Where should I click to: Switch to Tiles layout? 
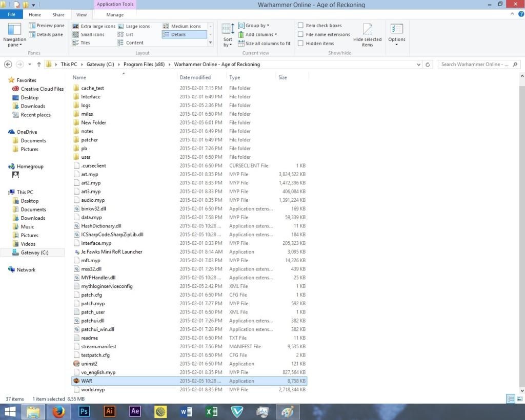[82, 43]
